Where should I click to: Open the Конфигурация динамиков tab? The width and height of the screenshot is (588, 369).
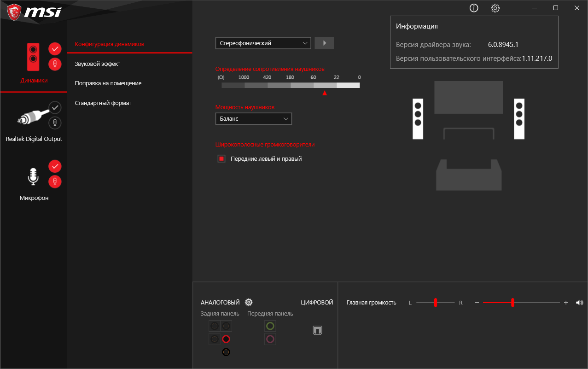110,44
